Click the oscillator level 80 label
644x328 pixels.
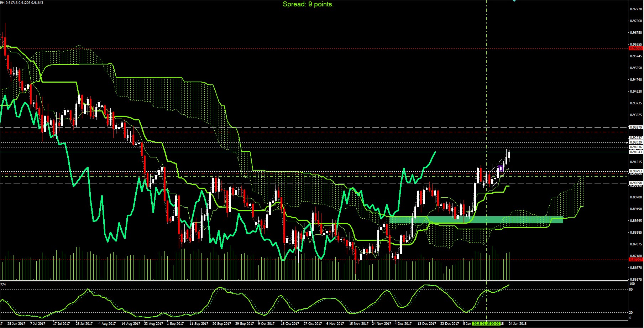pos(631,290)
